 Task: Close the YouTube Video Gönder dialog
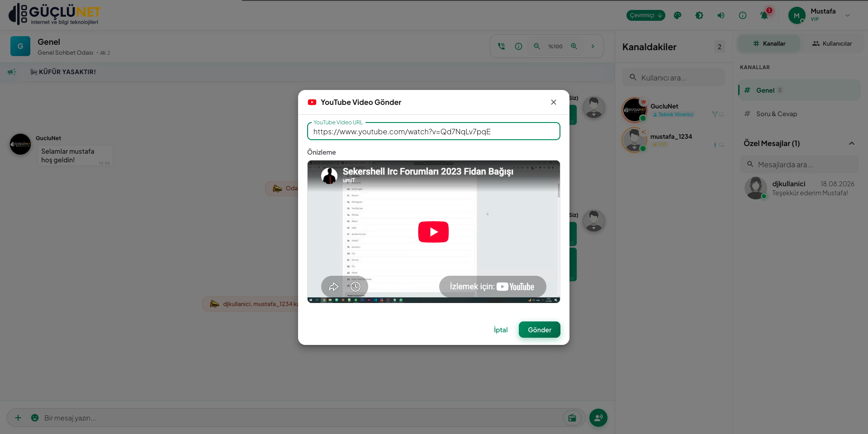pos(553,102)
